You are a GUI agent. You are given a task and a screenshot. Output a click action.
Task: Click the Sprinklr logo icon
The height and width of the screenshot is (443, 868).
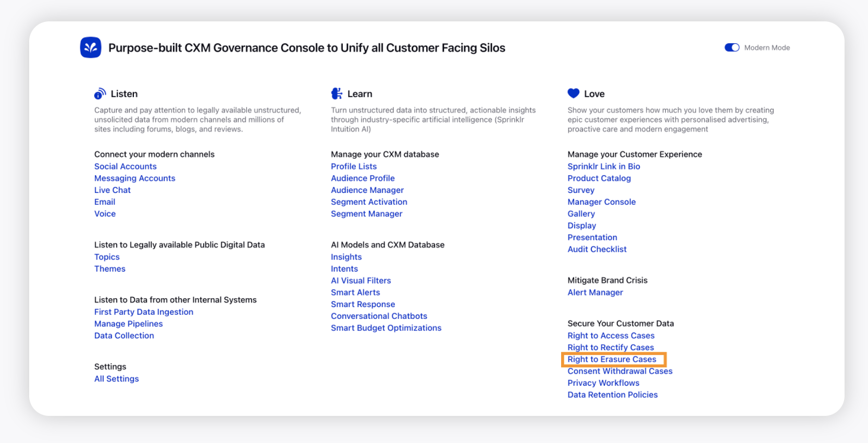pyautogui.click(x=91, y=47)
